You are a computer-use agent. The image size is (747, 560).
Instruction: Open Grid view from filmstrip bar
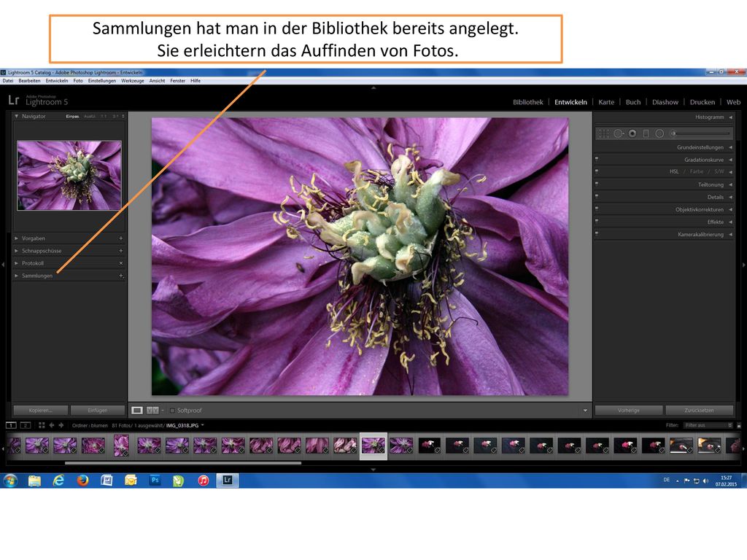42,425
